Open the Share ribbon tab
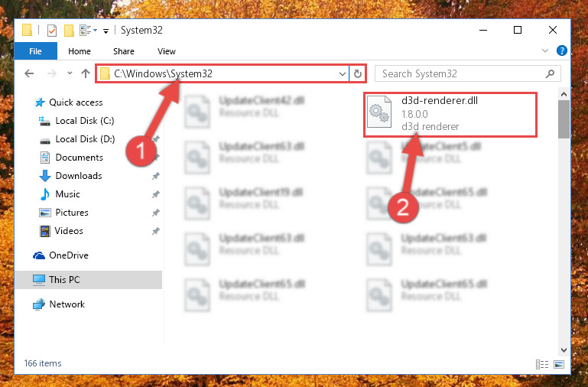This screenshot has height=387, width=588. 124,51
